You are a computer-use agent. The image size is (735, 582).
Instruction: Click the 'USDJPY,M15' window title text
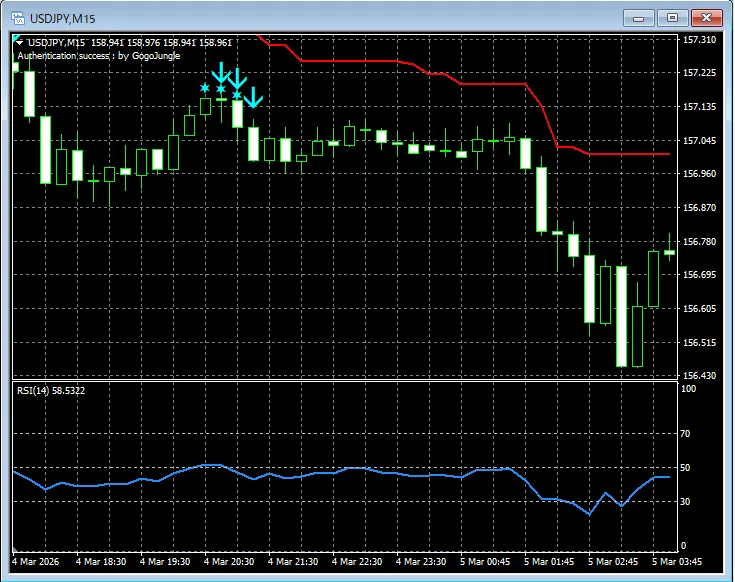coord(62,19)
